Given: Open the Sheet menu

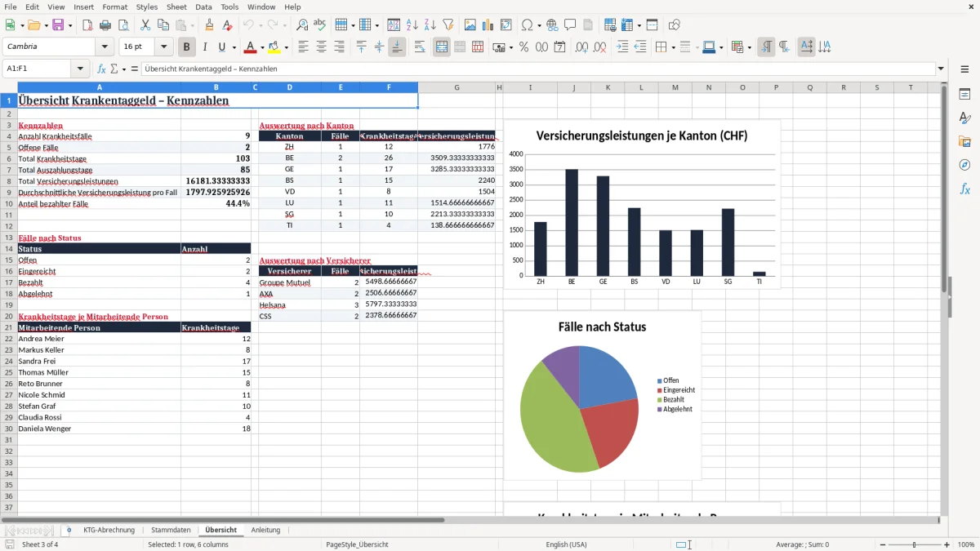Looking at the screenshot, I should (176, 7).
